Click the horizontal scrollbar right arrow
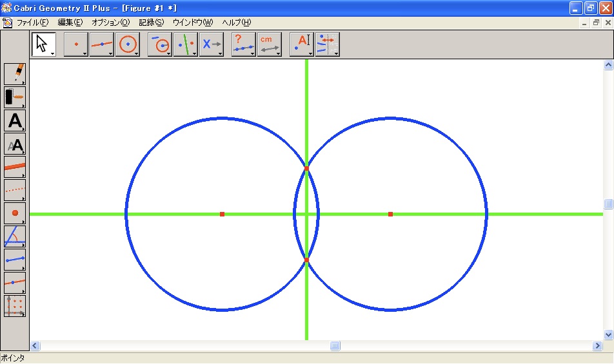 [597, 346]
